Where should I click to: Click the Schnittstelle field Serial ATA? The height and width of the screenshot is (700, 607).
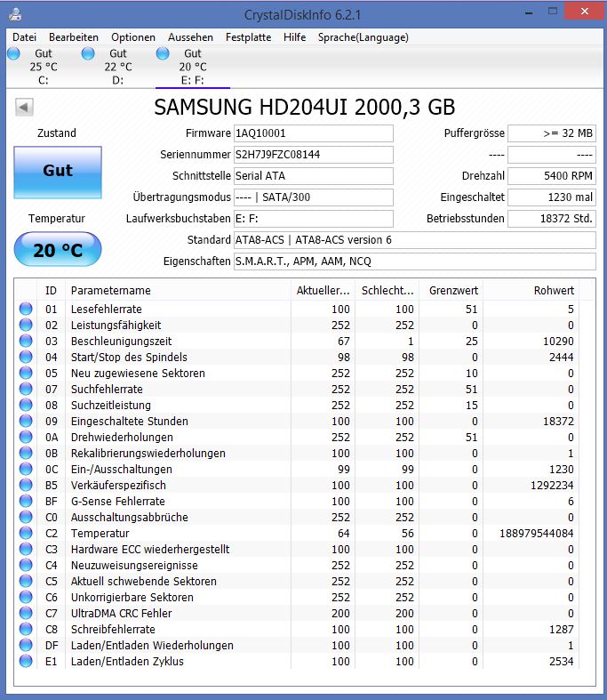click(314, 176)
